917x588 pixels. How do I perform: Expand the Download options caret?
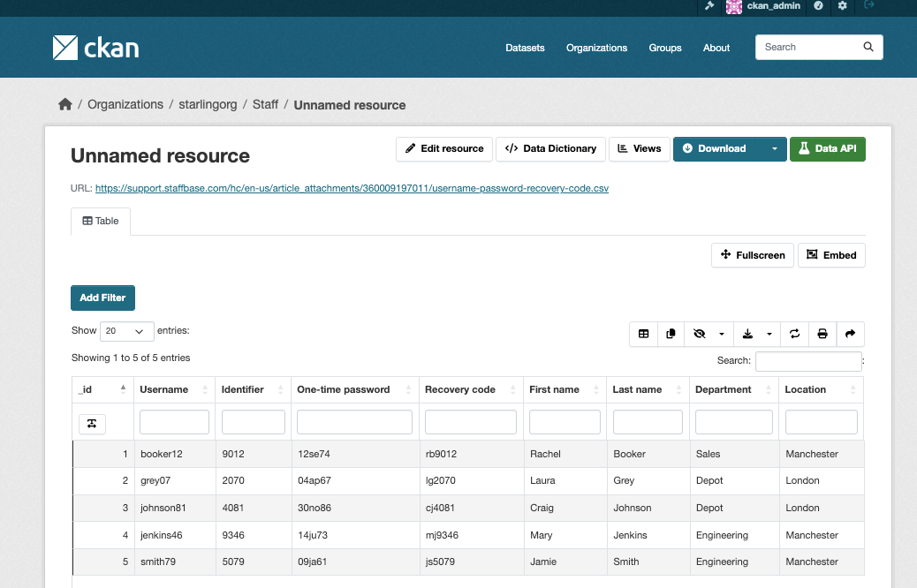[x=774, y=149]
